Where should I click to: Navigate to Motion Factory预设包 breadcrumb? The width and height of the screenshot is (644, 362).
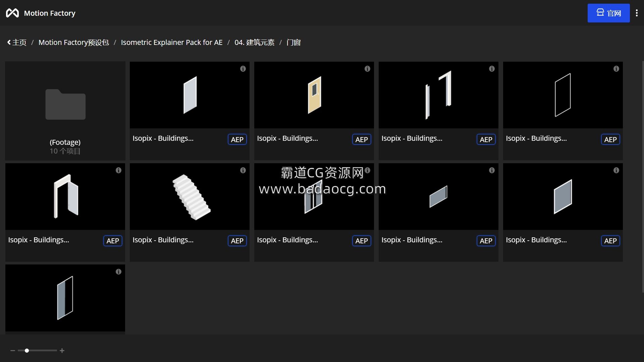click(x=74, y=43)
